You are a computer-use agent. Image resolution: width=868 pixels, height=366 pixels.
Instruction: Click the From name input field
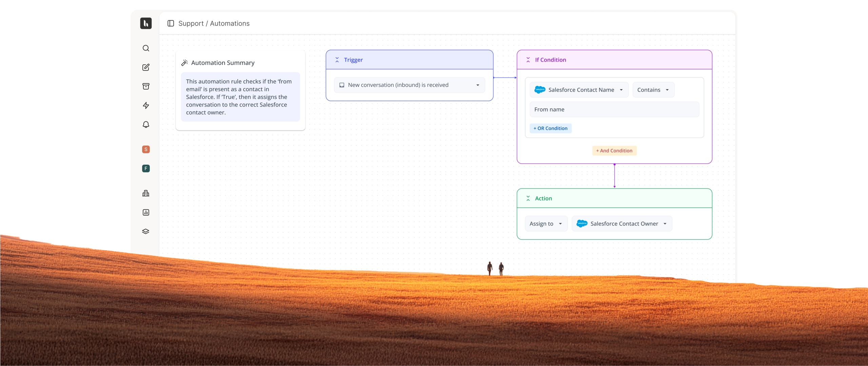[614, 110]
